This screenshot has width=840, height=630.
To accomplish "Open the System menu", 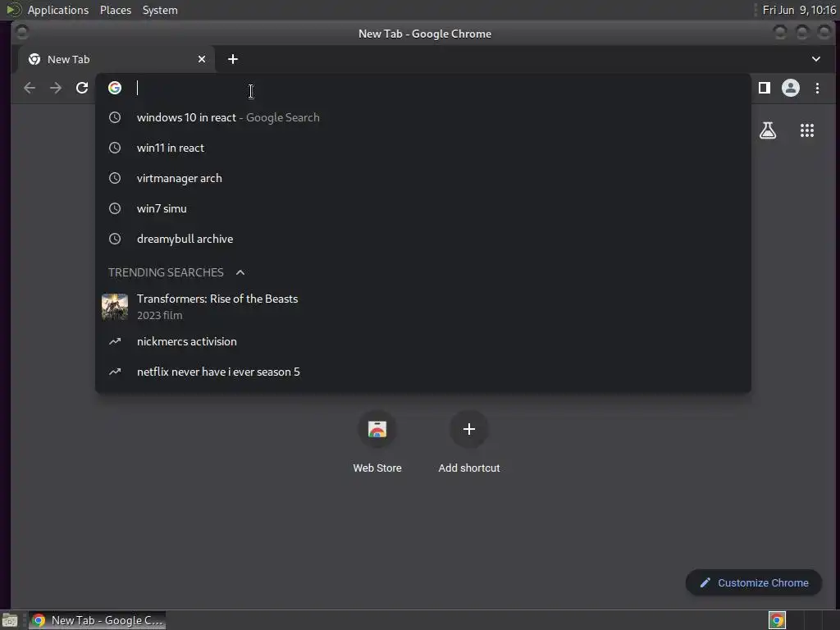I will click(x=160, y=10).
